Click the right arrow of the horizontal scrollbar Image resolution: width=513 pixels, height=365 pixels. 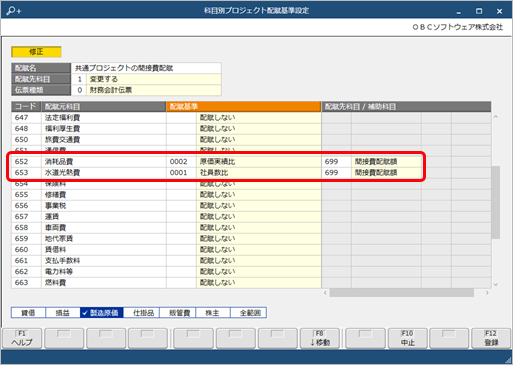pyautogui.click(x=487, y=293)
